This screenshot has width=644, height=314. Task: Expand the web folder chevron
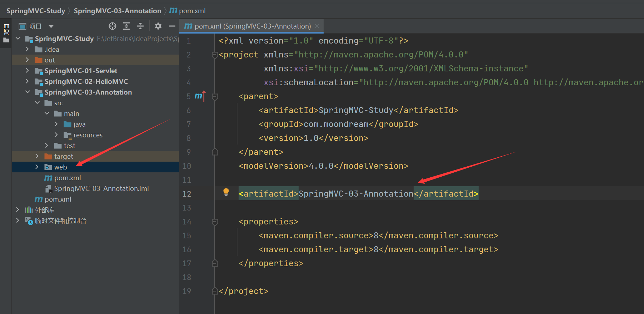point(37,167)
